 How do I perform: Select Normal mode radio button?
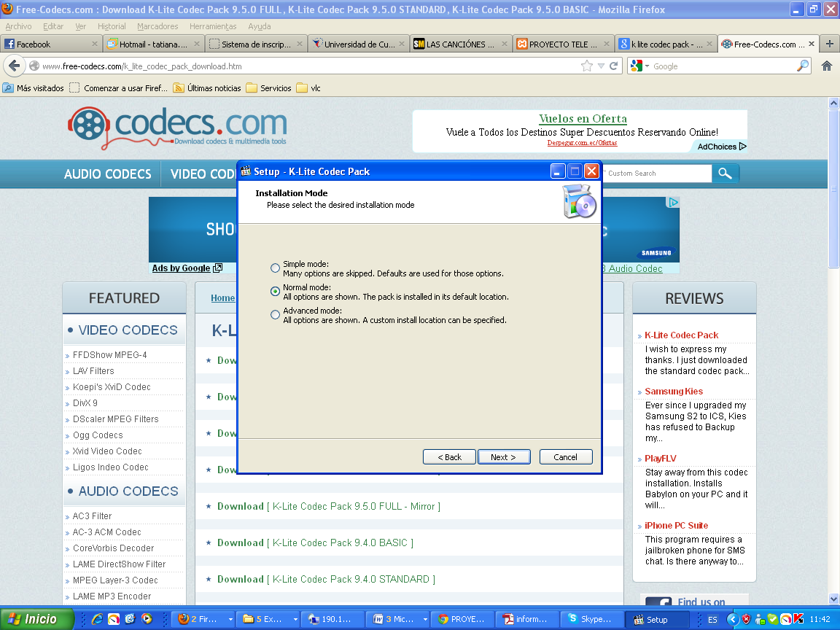pos(275,292)
